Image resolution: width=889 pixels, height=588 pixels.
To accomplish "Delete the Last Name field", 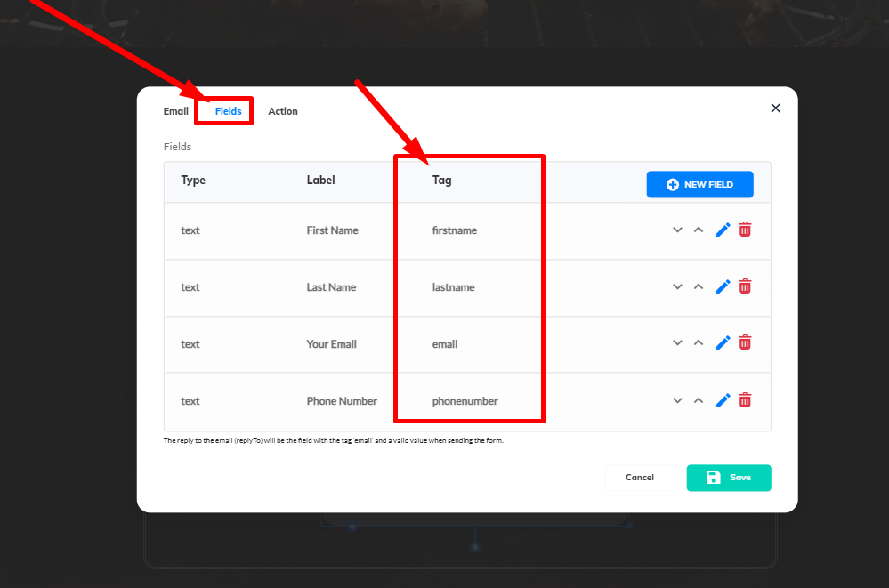I will (745, 286).
